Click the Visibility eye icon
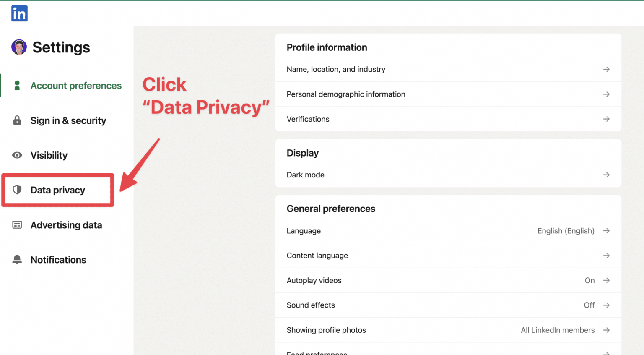644x355 pixels. point(17,155)
